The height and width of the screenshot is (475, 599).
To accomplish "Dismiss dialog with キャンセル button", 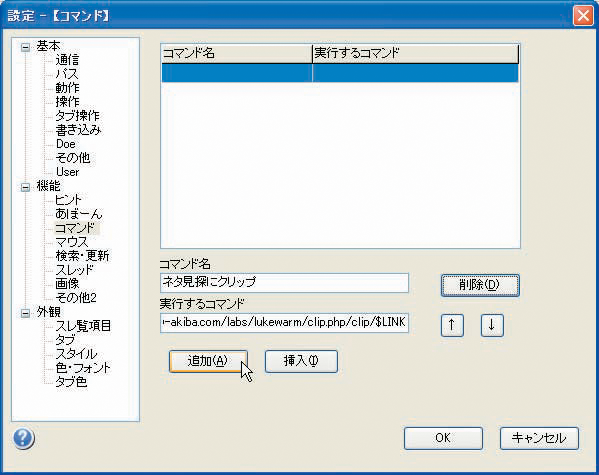I will point(539,438).
